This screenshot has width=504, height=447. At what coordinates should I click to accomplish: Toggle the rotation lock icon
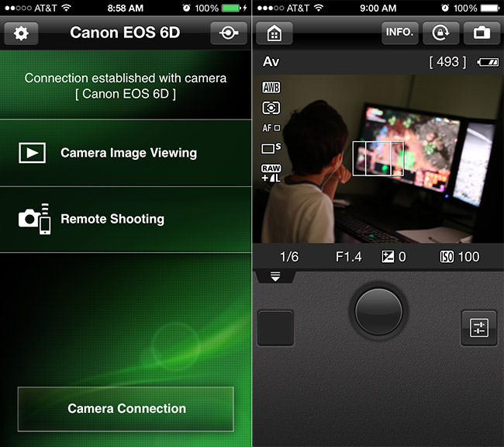(440, 33)
